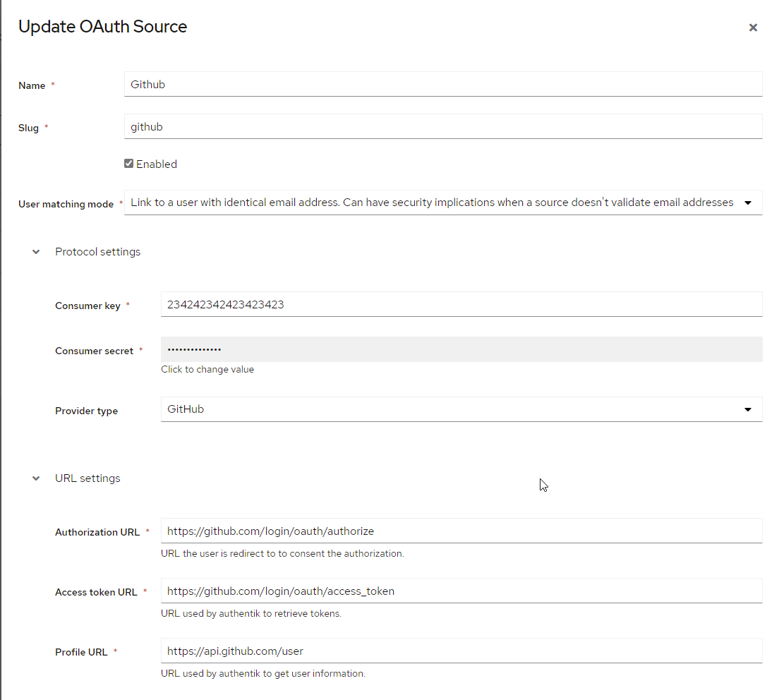Click the Protocol settings chevron icon
The image size is (779, 700).
(x=35, y=252)
